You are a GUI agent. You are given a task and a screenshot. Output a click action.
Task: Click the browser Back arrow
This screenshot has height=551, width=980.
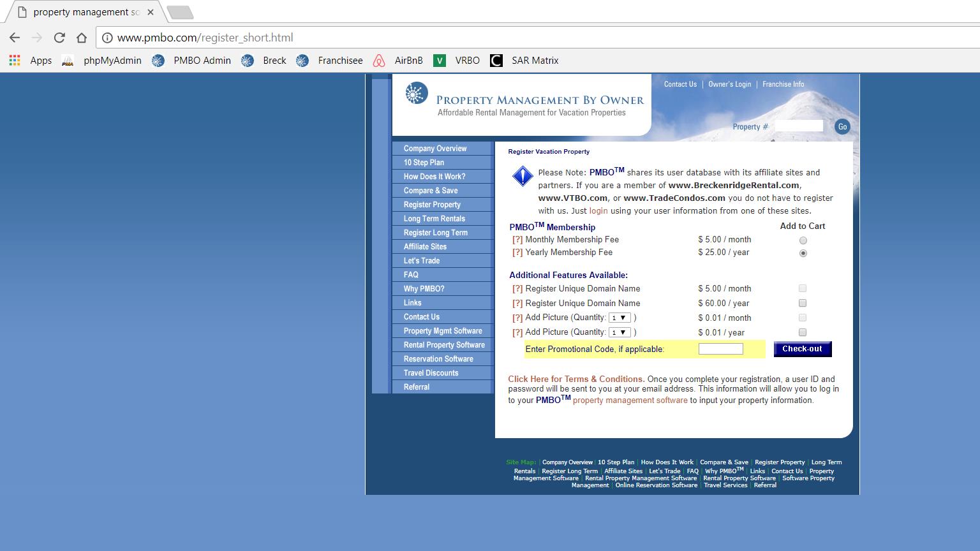coord(15,38)
